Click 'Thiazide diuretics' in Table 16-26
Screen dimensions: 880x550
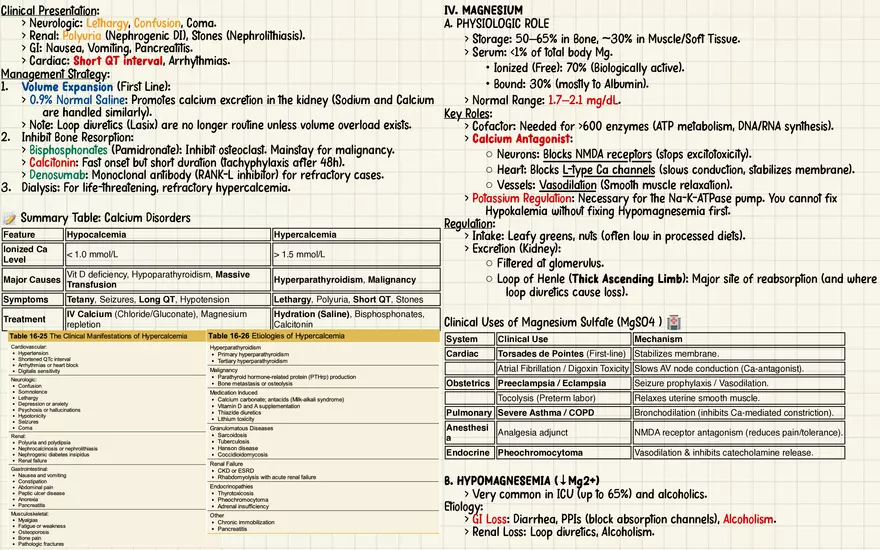coord(239,412)
